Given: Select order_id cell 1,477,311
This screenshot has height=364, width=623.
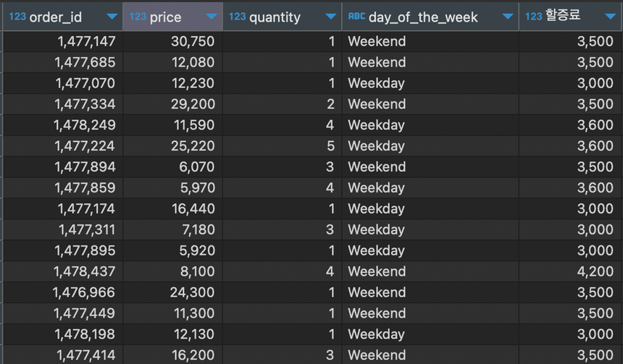Looking at the screenshot, I should click(x=63, y=230).
